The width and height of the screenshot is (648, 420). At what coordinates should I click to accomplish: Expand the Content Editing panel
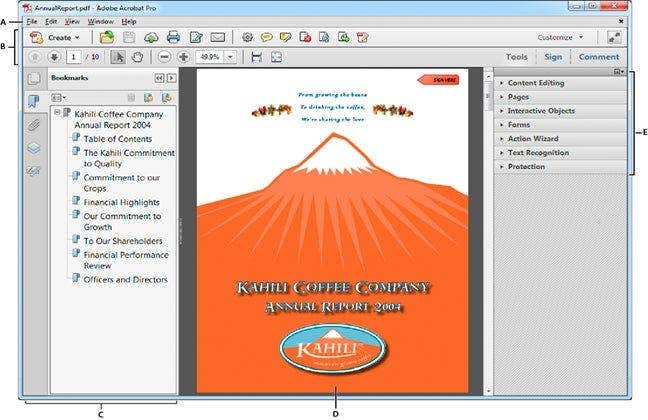(540, 82)
